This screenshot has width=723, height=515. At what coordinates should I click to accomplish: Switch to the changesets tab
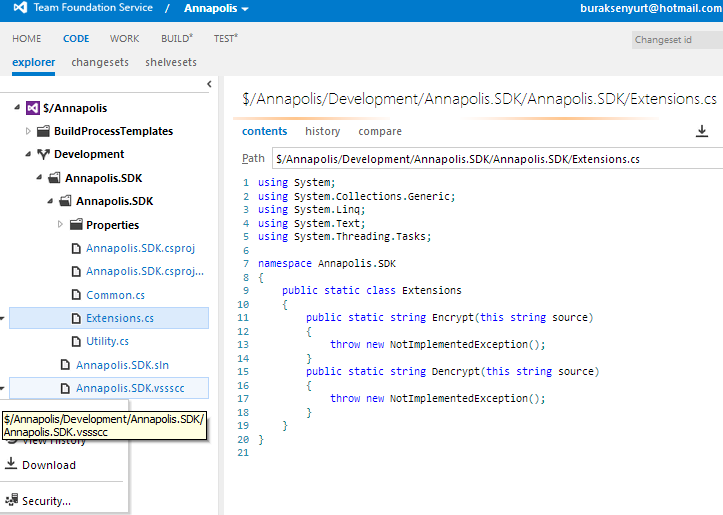coord(100,62)
